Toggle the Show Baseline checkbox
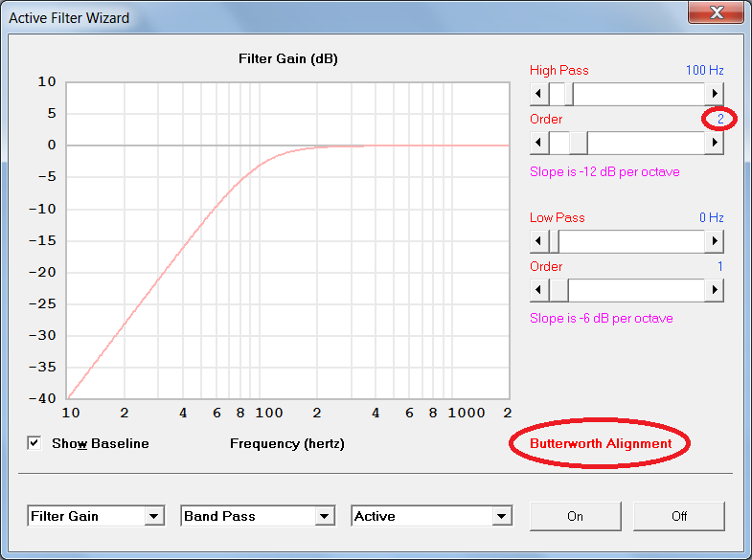 [34, 443]
